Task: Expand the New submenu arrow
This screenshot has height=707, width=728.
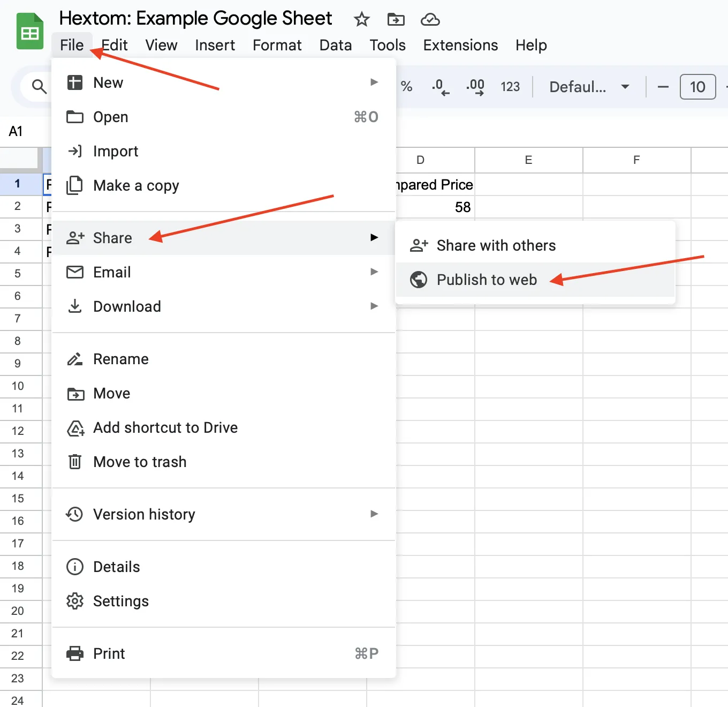Action: click(x=374, y=82)
